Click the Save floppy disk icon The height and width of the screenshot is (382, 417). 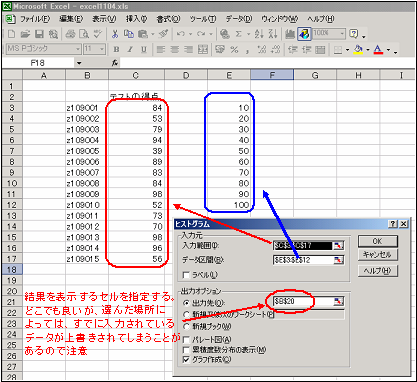[39, 34]
